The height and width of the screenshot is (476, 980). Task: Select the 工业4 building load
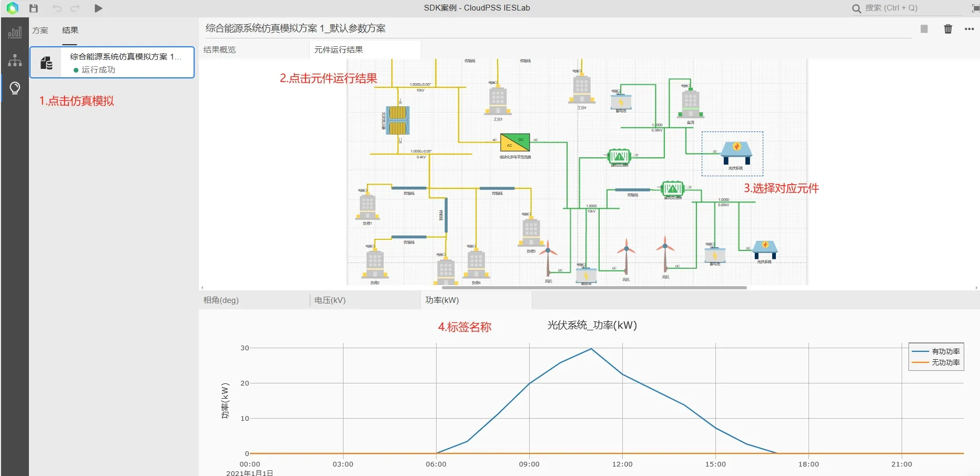tap(582, 88)
